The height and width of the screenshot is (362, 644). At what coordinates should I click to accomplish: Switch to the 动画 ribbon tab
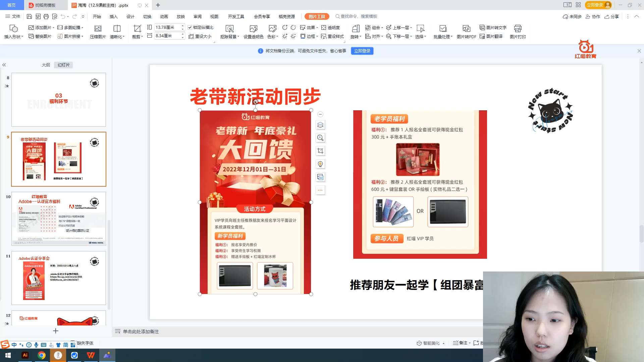[x=164, y=16]
